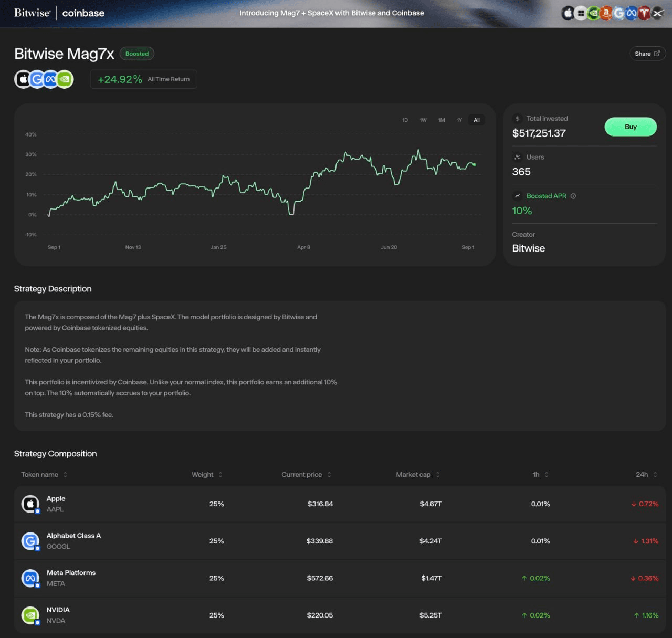This screenshot has height=638, width=672.
Task: Click the 365 users count
Action: tap(521, 172)
